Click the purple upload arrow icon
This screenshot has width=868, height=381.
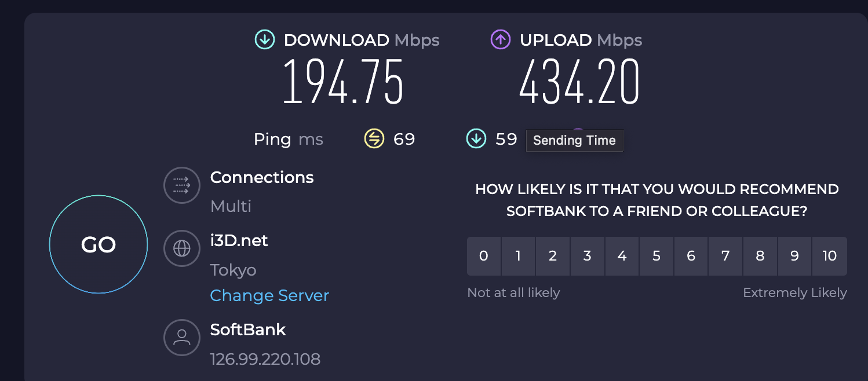click(x=501, y=40)
